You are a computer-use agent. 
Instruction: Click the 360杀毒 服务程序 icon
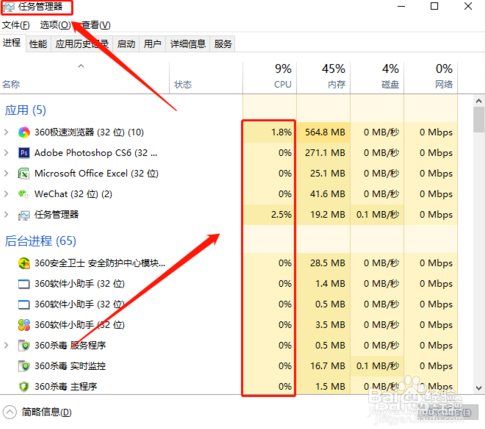click(24, 345)
